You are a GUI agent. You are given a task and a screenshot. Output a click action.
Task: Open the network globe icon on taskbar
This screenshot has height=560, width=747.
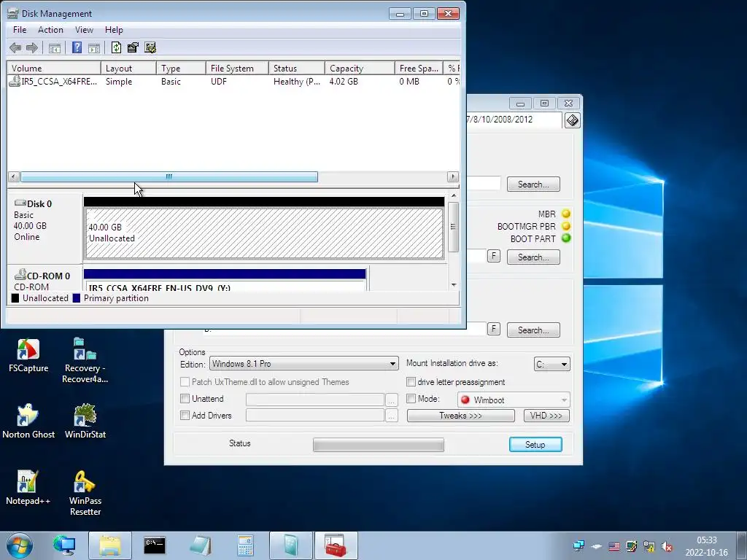pyautogui.click(x=64, y=545)
